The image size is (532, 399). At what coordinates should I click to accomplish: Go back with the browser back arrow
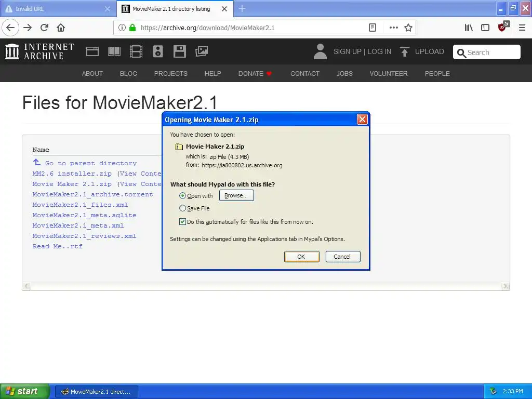click(x=10, y=28)
